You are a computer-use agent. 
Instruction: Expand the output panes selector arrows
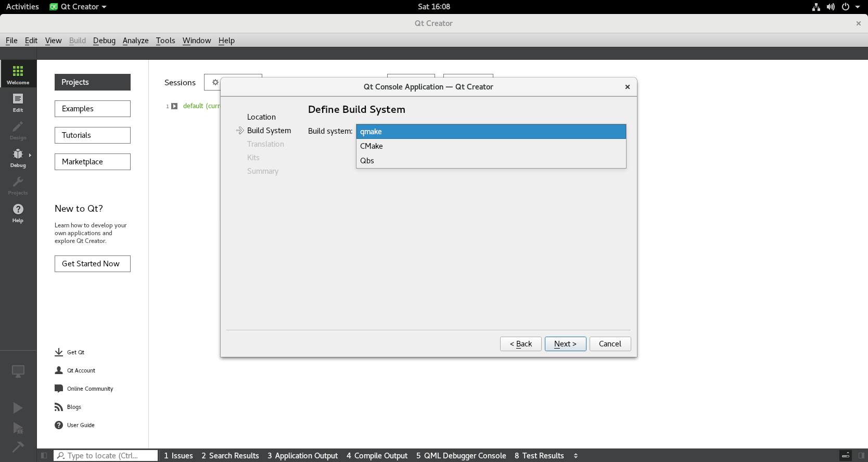coord(576,456)
